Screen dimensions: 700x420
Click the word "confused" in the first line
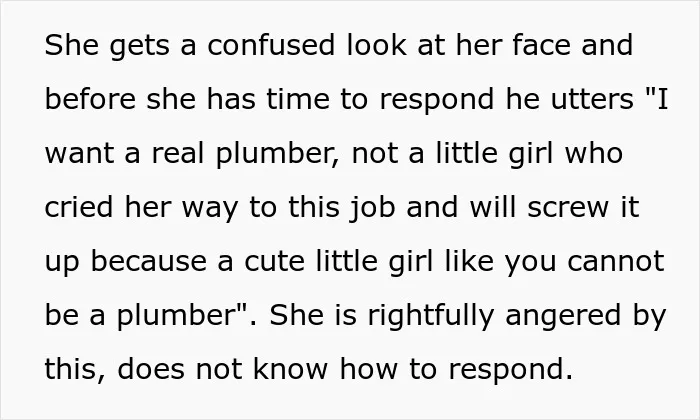pyautogui.click(x=271, y=45)
